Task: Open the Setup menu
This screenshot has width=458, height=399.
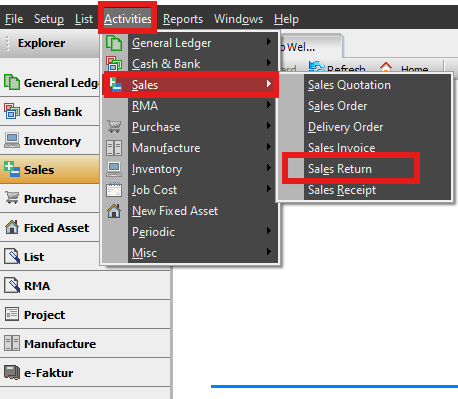Action: pos(49,19)
